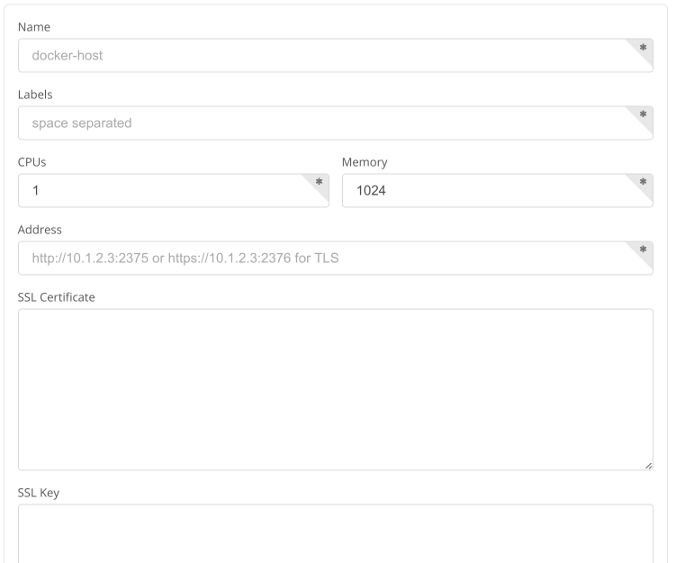Click the "SSL Key" field label
The image size is (676, 563).
tap(39, 492)
